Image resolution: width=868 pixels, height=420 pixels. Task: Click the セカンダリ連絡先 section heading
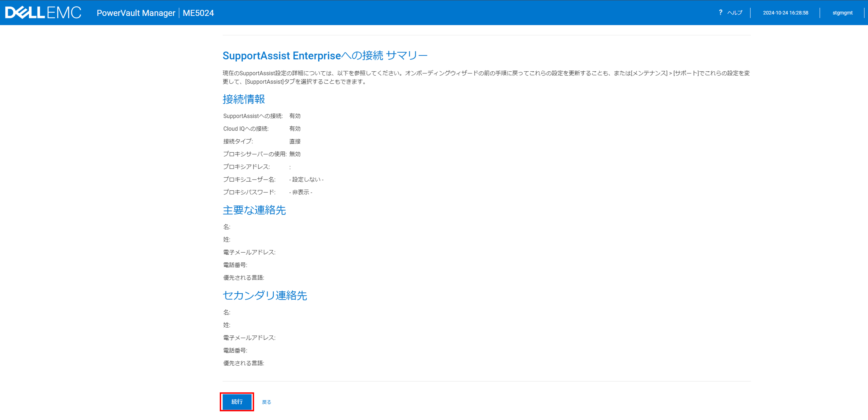pyautogui.click(x=265, y=295)
